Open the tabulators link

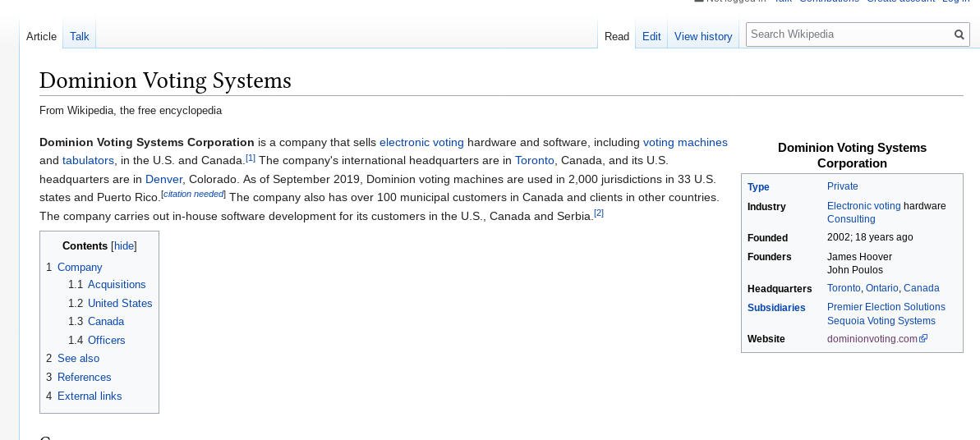88,160
